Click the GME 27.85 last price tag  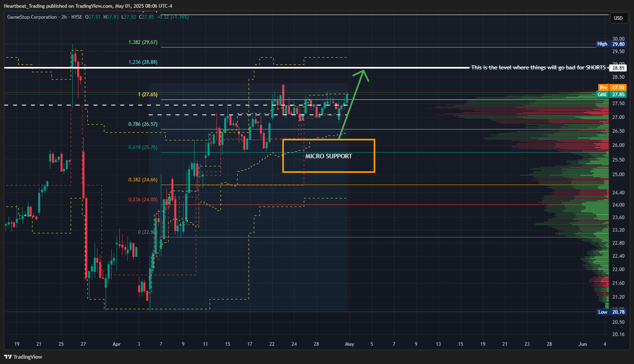point(611,94)
